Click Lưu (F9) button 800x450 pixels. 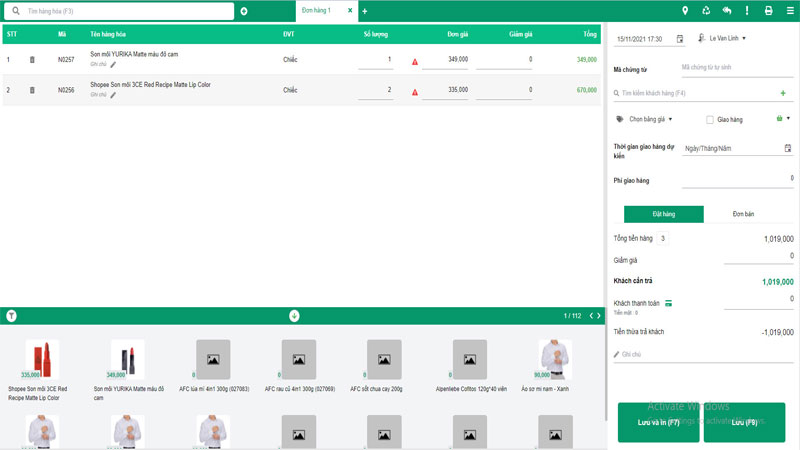click(744, 422)
